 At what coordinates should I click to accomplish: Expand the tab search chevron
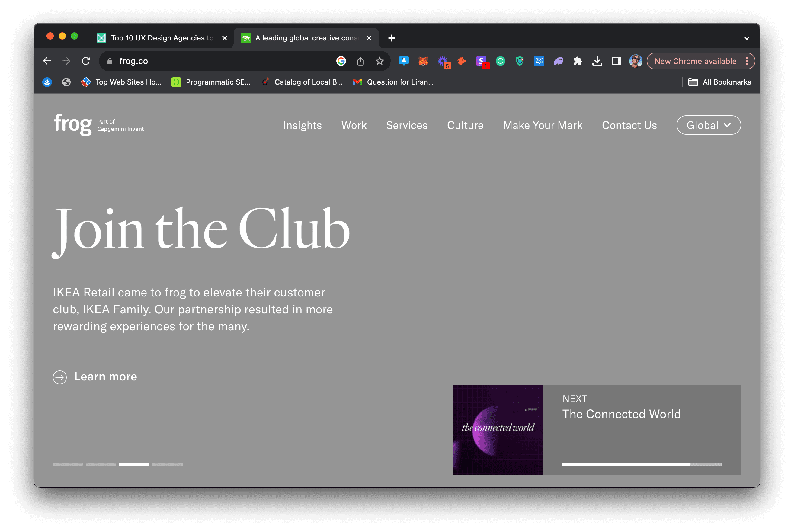coord(747,38)
